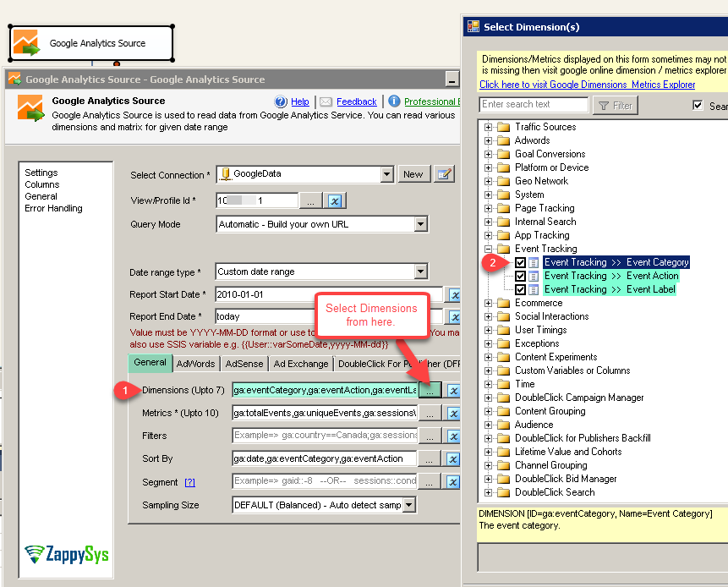Select the Custom Variables or Columns node
Viewport: 728px width, 587px height.
coord(572,370)
